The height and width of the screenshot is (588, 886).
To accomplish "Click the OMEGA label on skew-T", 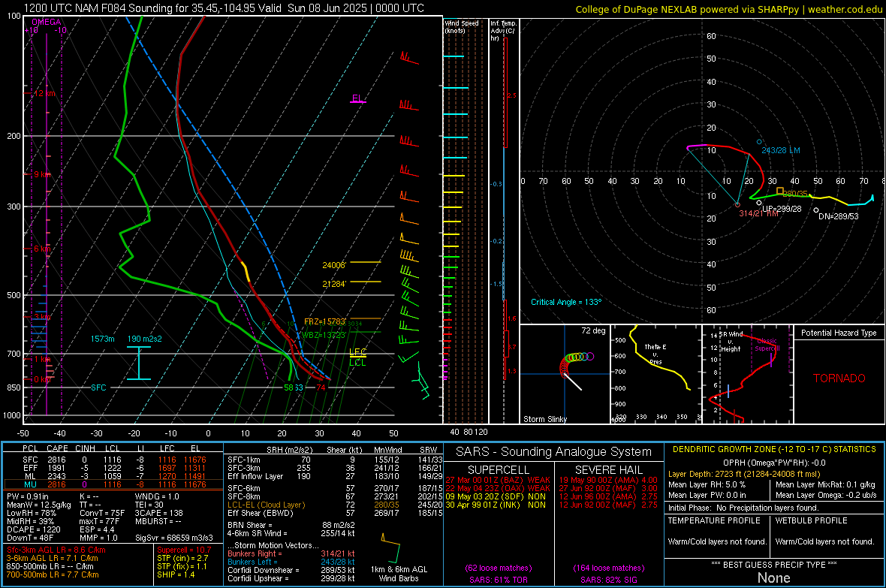I will (47, 22).
